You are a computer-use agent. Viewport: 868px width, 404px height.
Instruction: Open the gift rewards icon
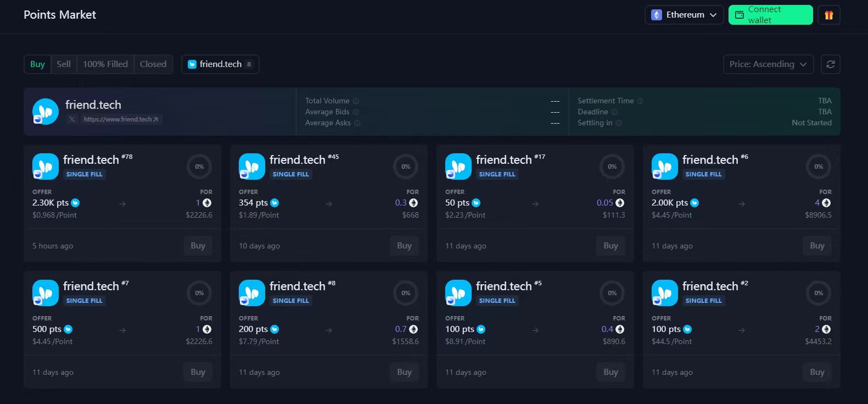click(x=829, y=15)
